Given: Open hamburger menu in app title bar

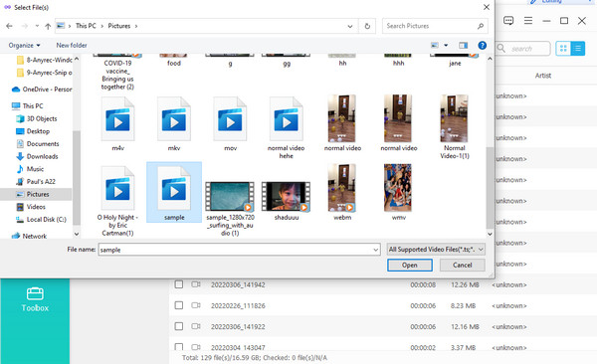Looking at the screenshot, I should 528,20.
